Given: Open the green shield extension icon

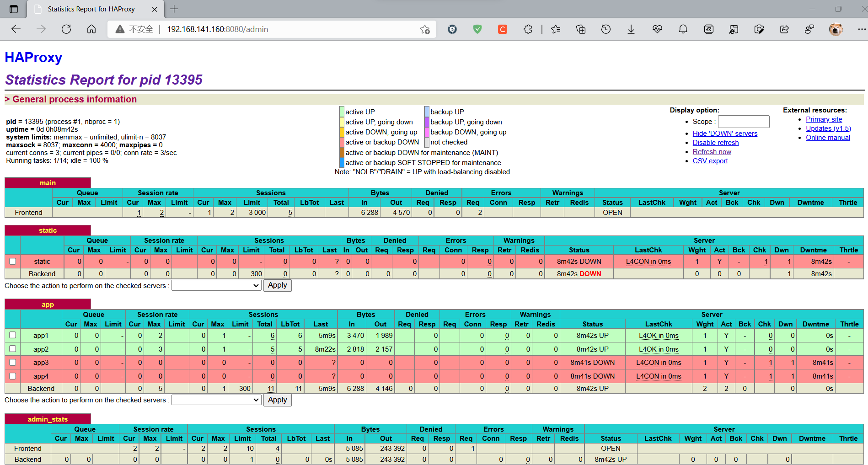Looking at the screenshot, I should coord(477,29).
